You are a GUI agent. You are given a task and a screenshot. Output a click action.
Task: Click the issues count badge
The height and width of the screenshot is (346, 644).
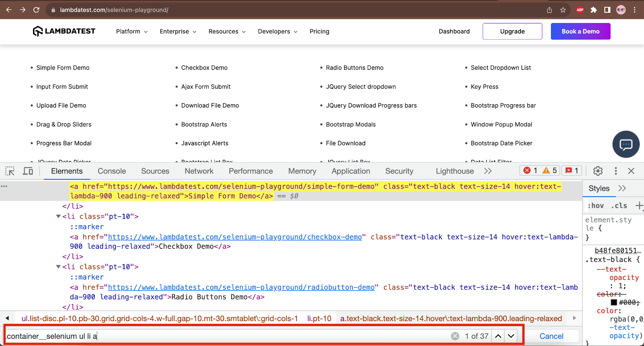pos(572,170)
